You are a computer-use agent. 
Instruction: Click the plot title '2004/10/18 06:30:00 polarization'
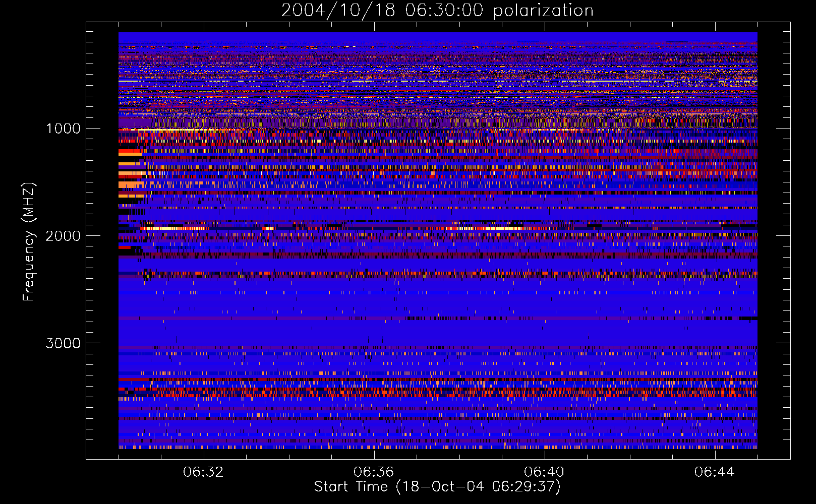click(x=437, y=11)
